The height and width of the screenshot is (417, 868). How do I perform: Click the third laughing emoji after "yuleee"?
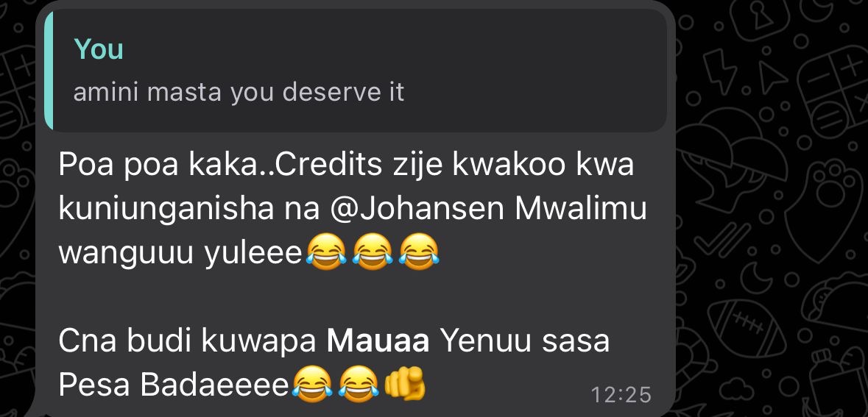[x=419, y=252]
